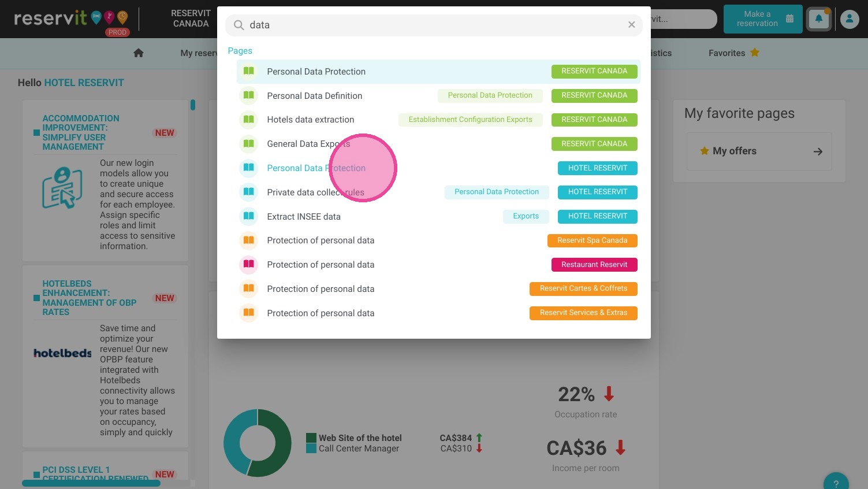Click Establishment Configuration Exports tag
The height and width of the screenshot is (489, 868).
pos(470,120)
